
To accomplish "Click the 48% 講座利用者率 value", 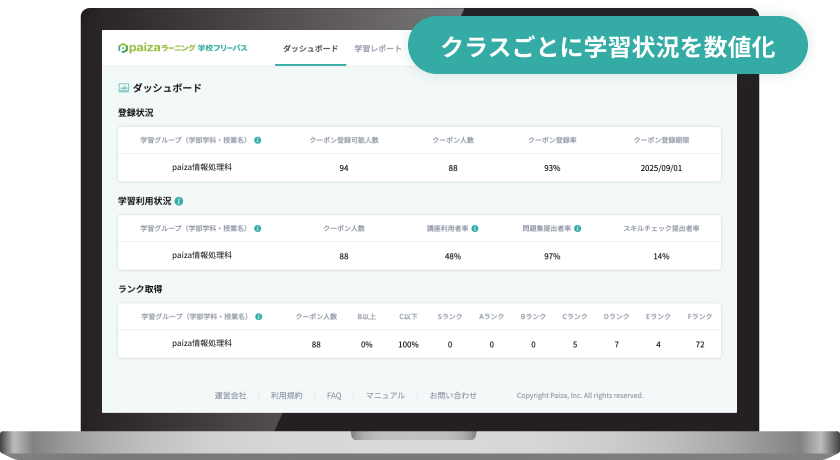I will click(453, 257).
